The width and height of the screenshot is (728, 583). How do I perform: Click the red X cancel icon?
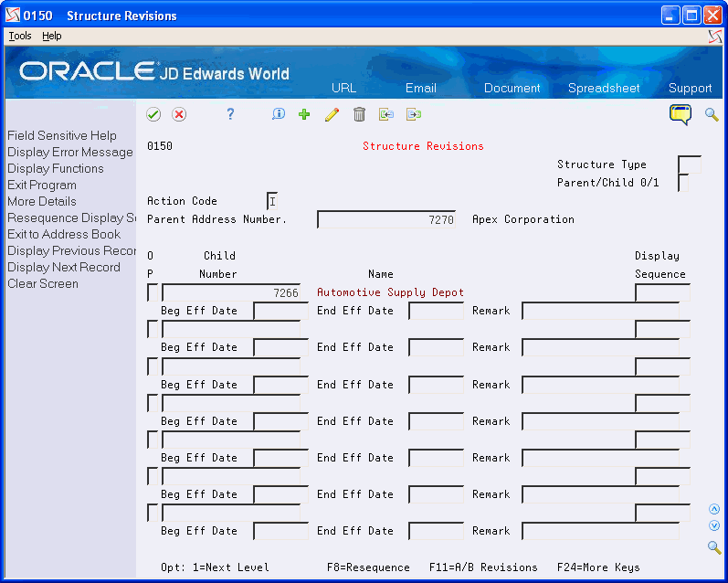[179, 114]
